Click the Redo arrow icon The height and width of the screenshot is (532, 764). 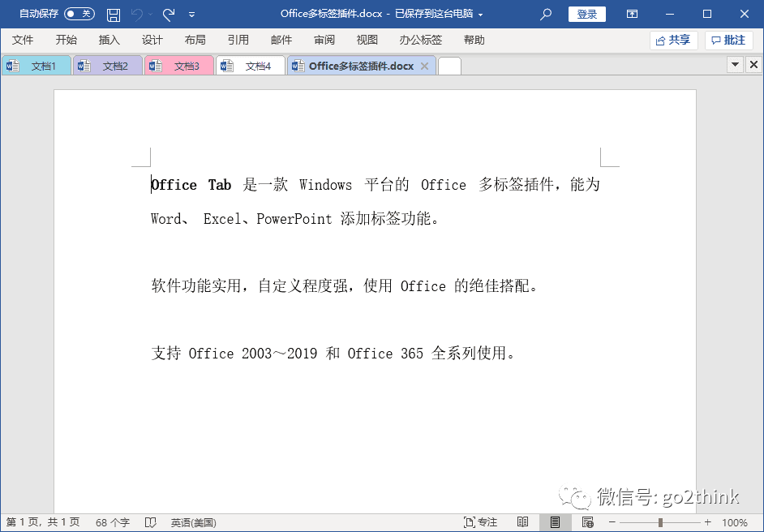tap(169, 15)
